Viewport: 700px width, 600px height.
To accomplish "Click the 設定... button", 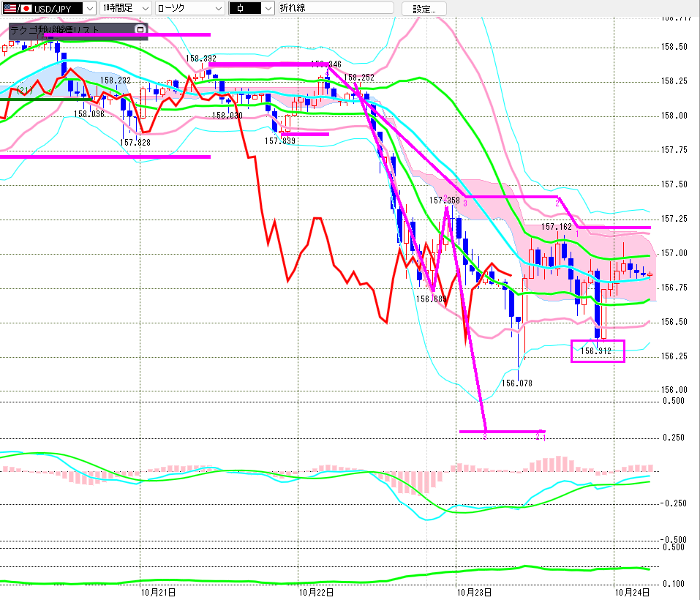I will [x=424, y=9].
